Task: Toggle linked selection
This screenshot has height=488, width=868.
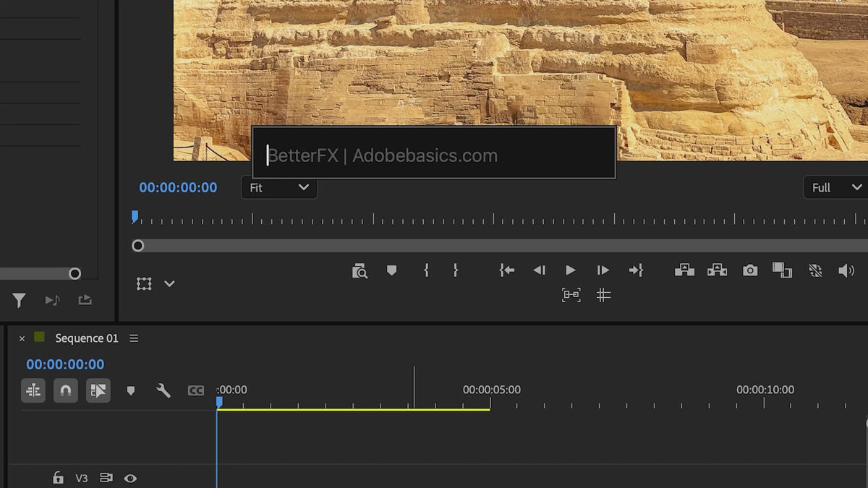Action: (98, 390)
